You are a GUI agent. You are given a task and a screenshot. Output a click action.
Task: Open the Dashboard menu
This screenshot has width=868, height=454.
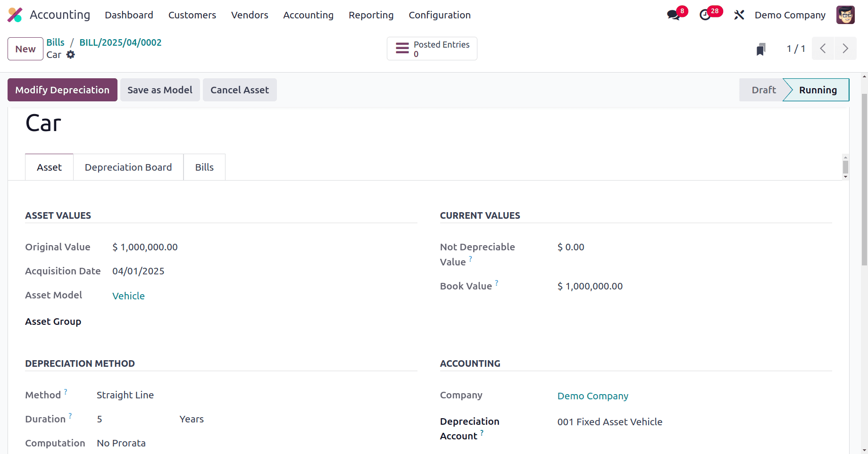point(129,15)
